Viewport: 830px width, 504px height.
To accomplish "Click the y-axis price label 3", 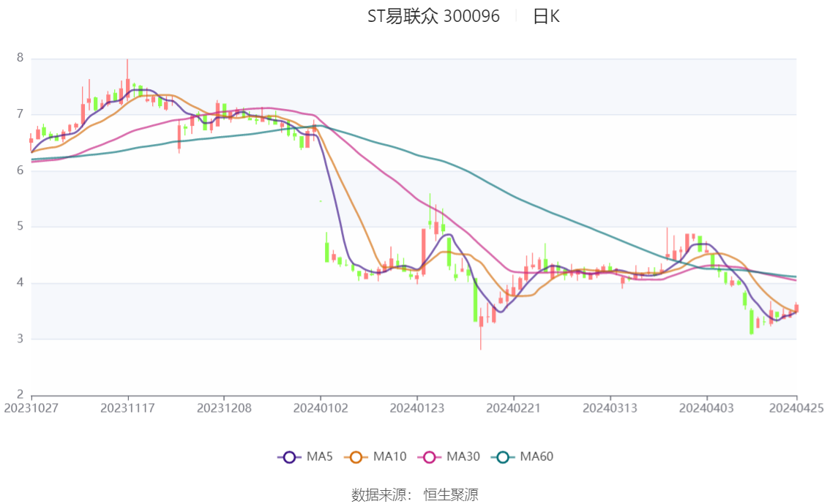I will pyautogui.click(x=20, y=339).
